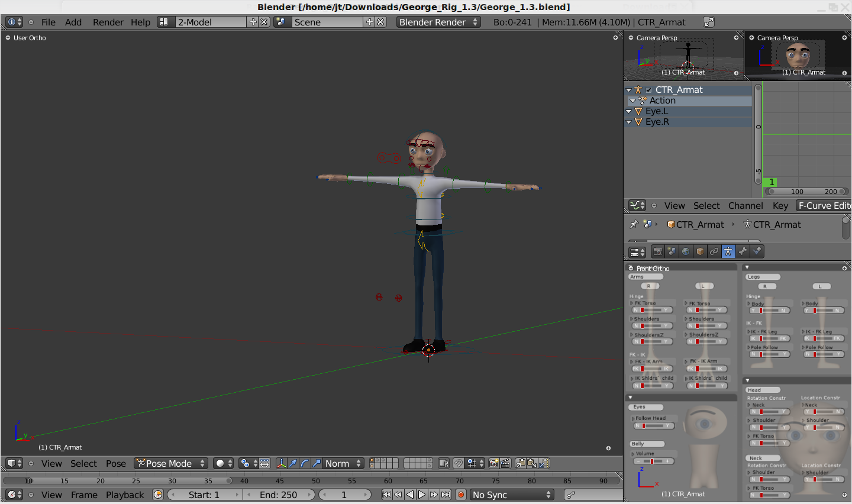Collapse the Eye.L channel in the graph editor

[x=629, y=111]
